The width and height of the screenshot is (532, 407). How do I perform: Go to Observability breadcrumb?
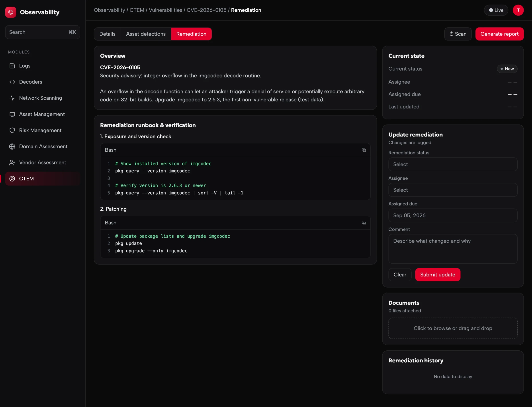(x=109, y=10)
